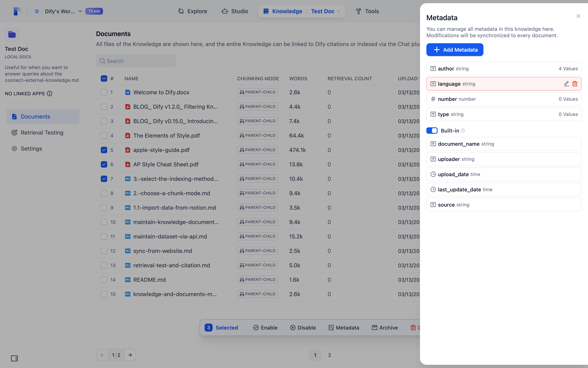
Task: Click the documents Search field
Action: coord(136,61)
